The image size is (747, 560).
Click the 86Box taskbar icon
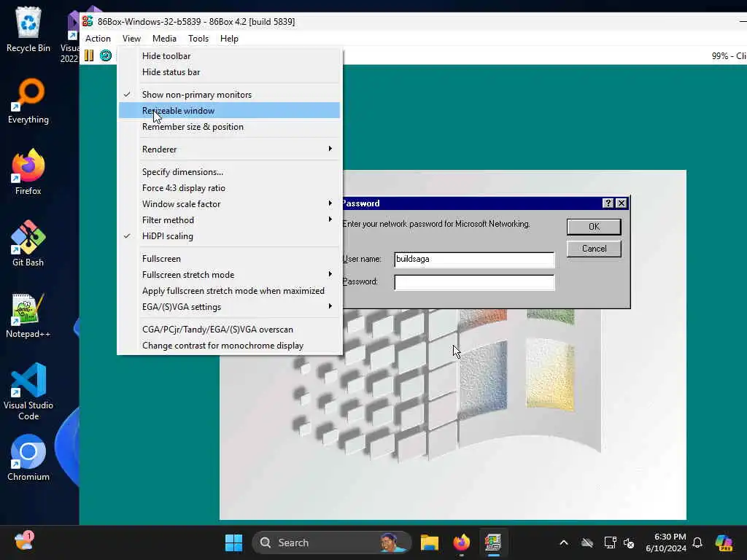point(493,542)
